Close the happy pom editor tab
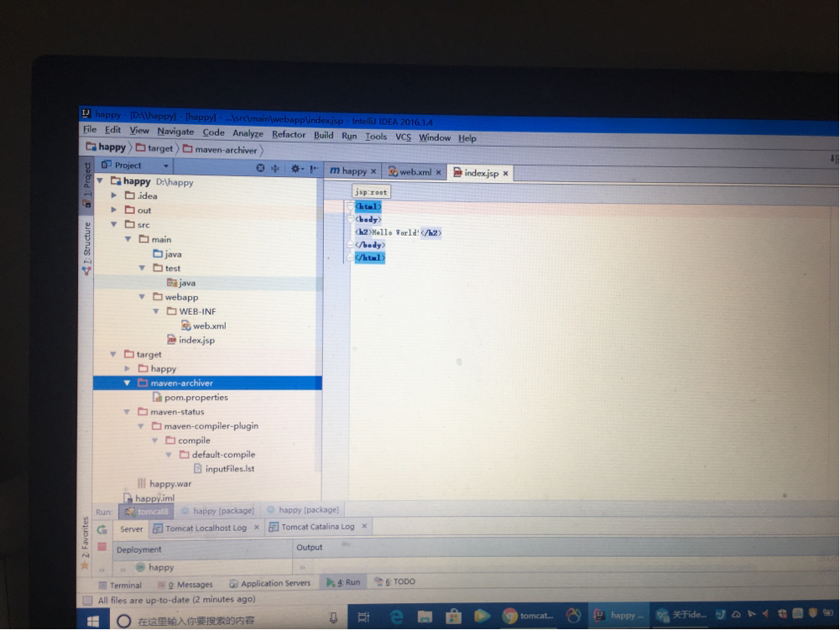840x630 pixels. [373, 171]
